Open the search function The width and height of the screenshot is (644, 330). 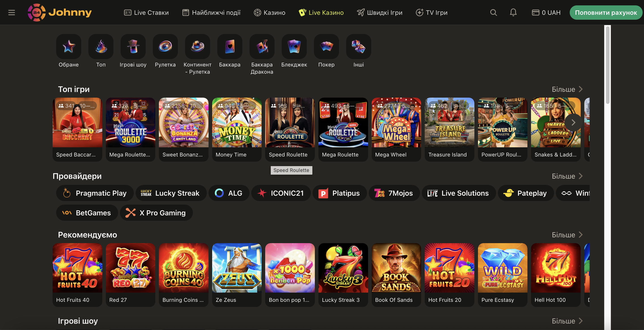coord(493,12)
